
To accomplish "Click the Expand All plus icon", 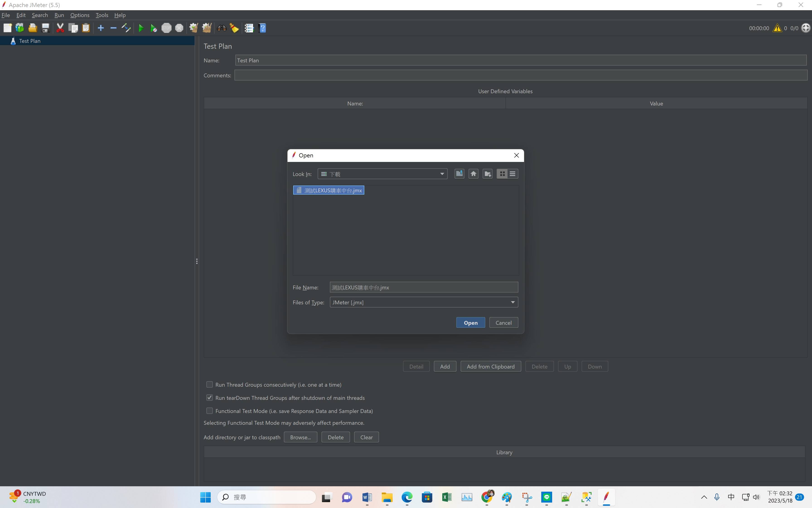I will [101, 28].
